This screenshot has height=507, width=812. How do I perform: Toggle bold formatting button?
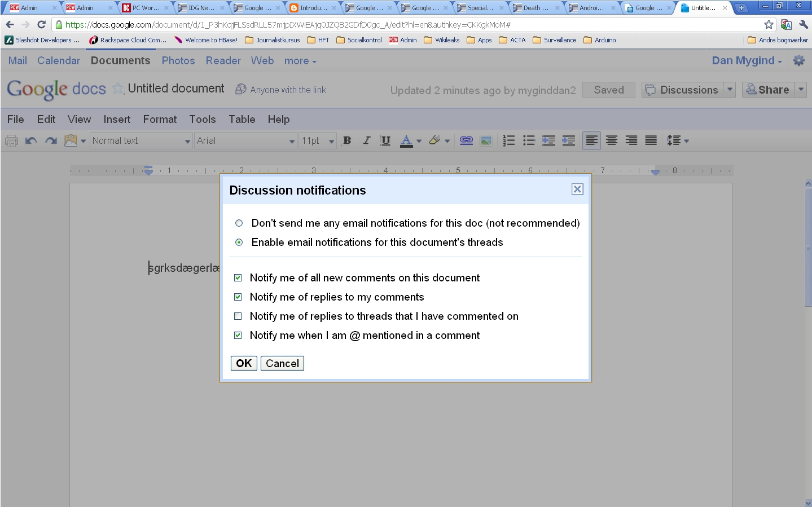pos(347,141)
